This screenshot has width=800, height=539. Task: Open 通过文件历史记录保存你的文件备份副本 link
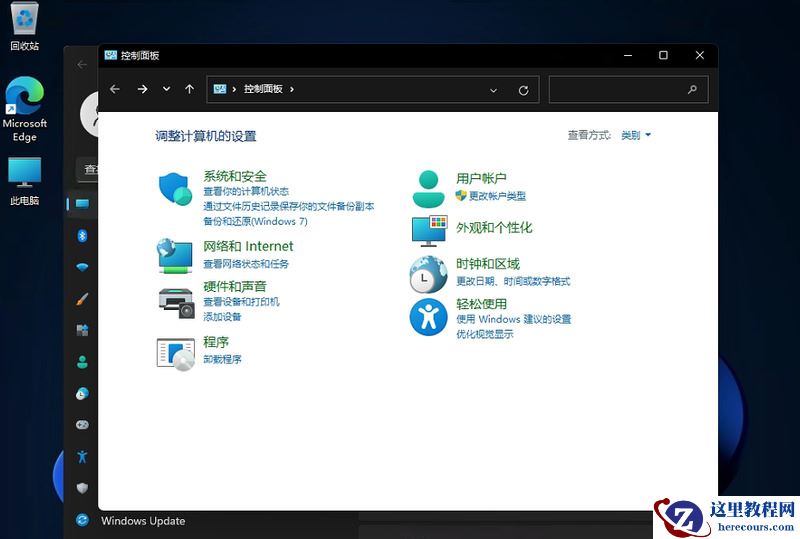point(288,206)
